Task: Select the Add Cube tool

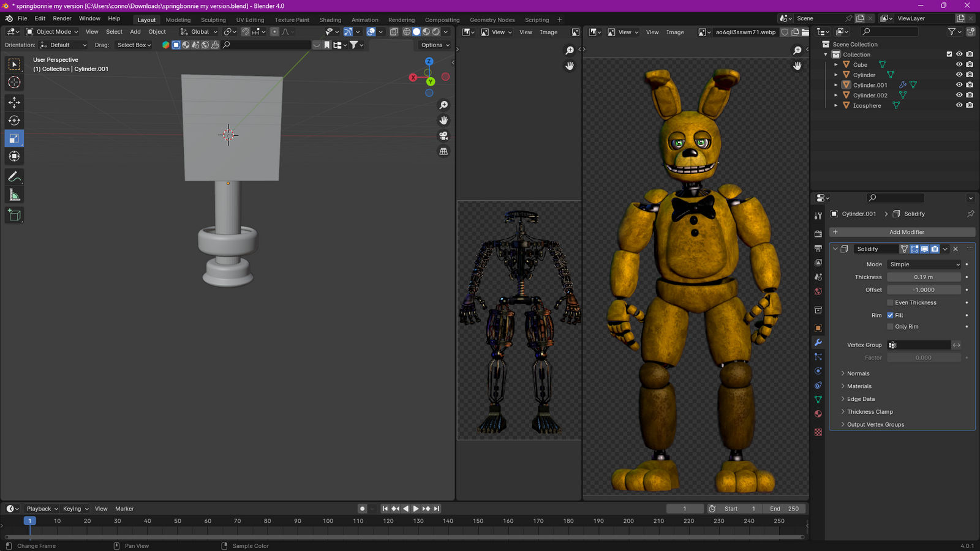Action: [x=14, y=216]
